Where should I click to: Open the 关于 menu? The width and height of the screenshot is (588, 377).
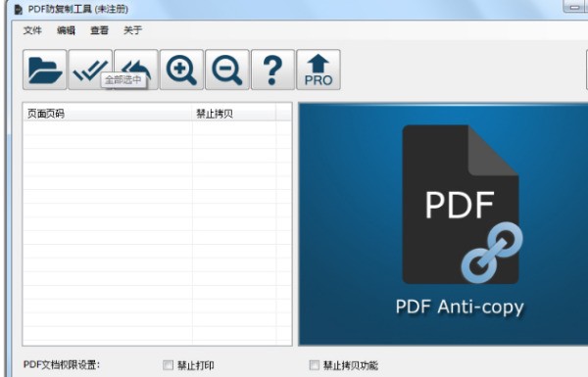pyautogui.click(x=132, y=30)
